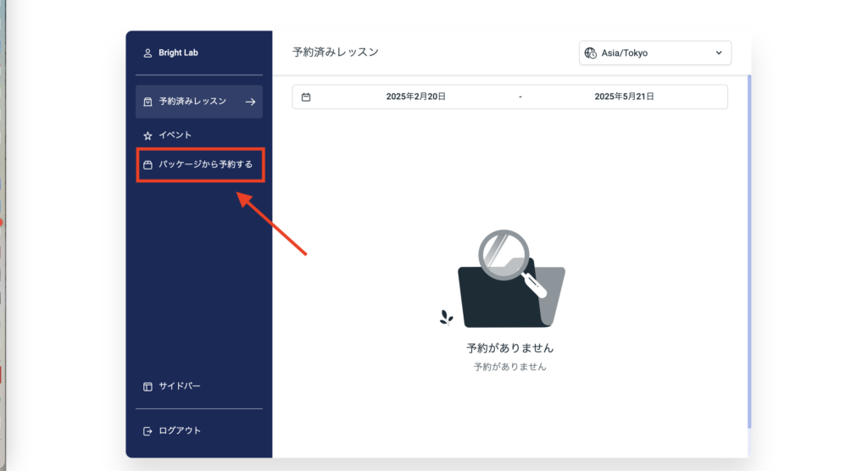This screenshot has width=868, height=471.
Task: Click the globe icon in timezone selector
Action: click(590, 53)
